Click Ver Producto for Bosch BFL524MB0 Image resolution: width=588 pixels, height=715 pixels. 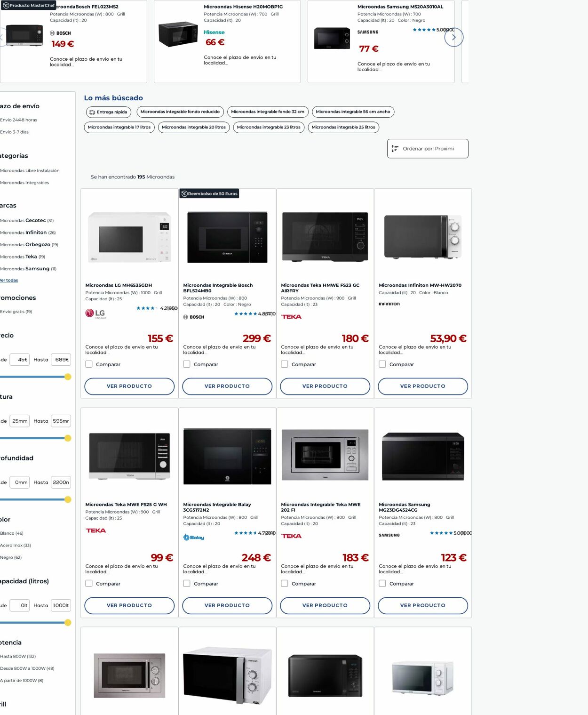pos(227,386)
